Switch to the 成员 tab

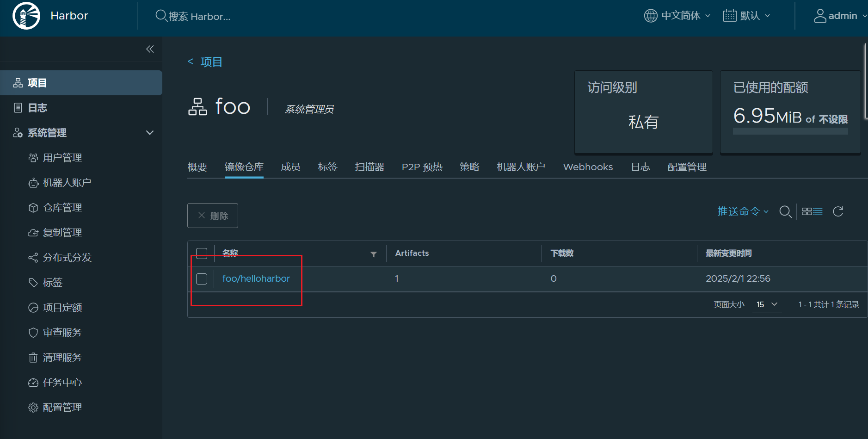(291, 167)
